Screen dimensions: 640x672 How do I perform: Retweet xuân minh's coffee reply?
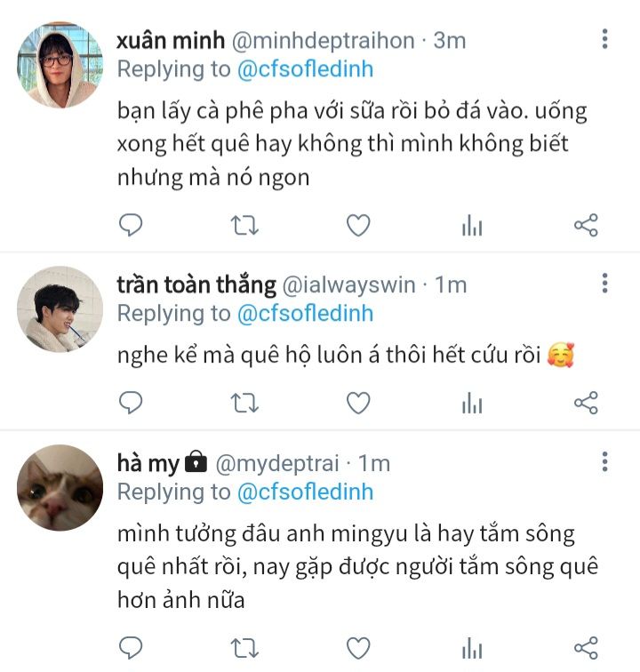coord(244,226)
